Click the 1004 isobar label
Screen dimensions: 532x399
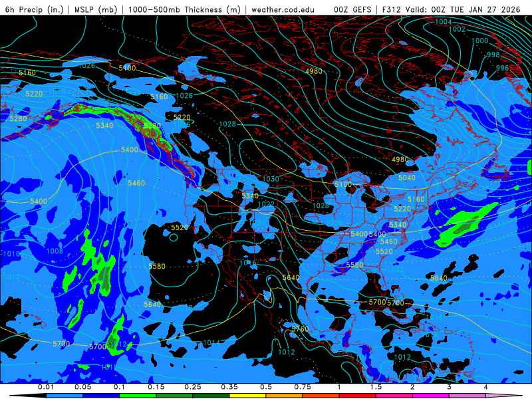coord(444,22)
